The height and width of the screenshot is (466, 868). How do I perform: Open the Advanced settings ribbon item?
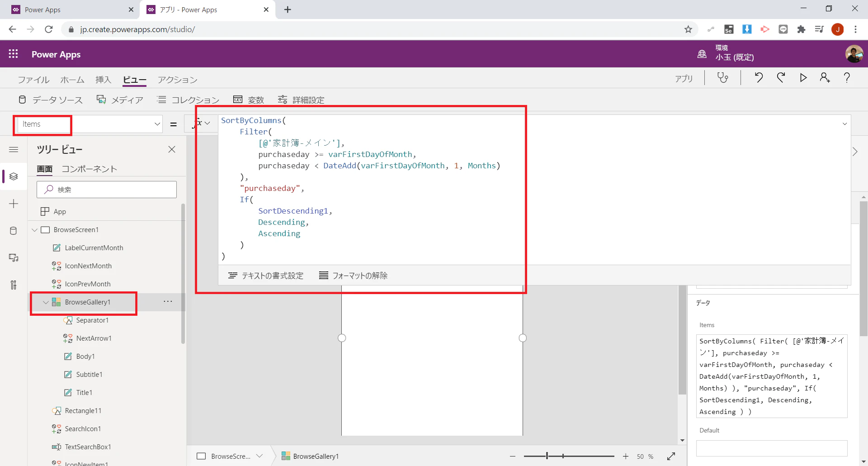pos(301,100)
